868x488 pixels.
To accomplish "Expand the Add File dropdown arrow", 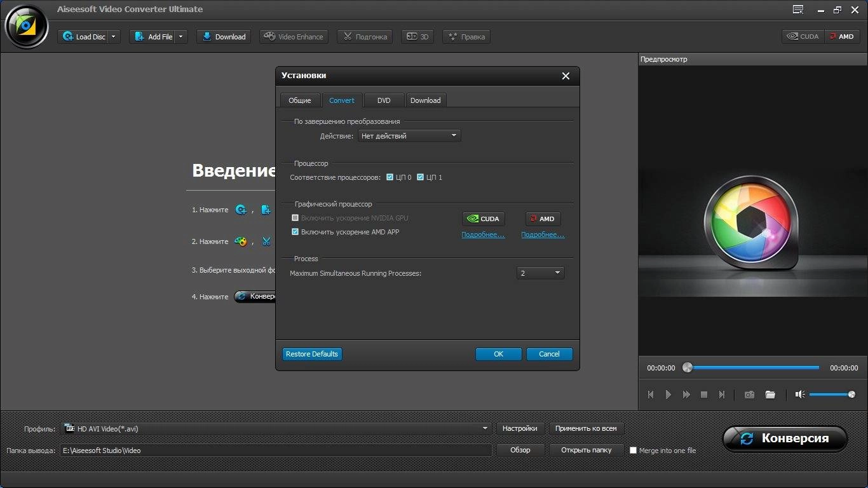I will point(181,37).
